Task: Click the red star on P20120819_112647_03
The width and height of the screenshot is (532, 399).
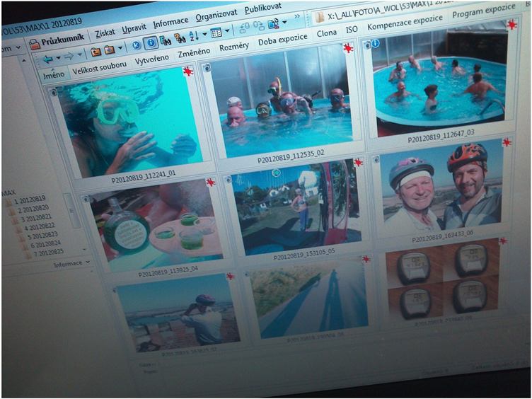Action: click(x=511, y=25)
